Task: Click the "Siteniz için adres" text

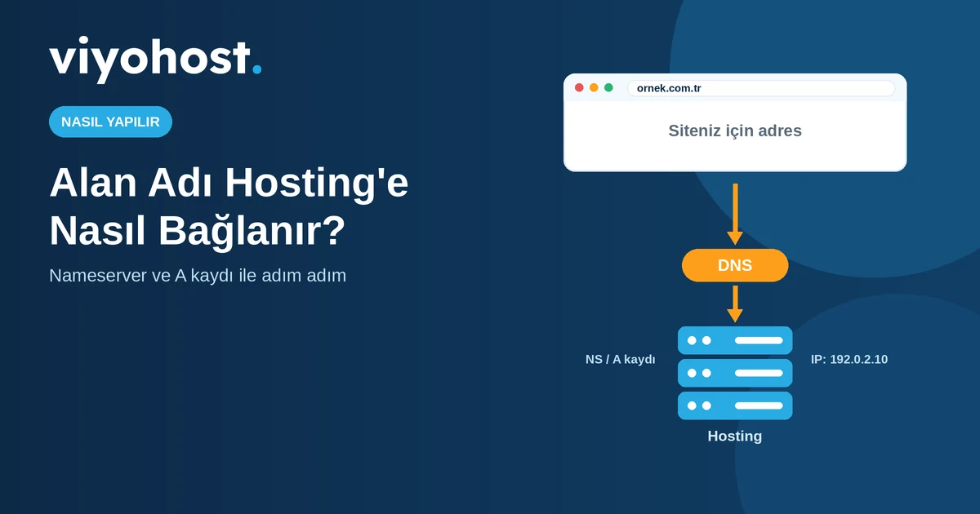Action: click(x=735, y=131)
